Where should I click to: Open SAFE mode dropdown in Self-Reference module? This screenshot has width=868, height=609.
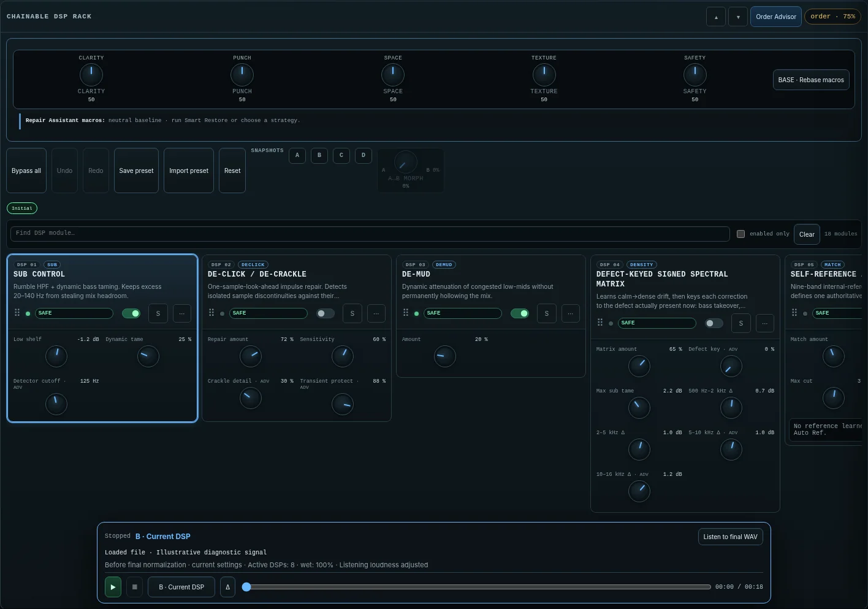pos(837,313)
